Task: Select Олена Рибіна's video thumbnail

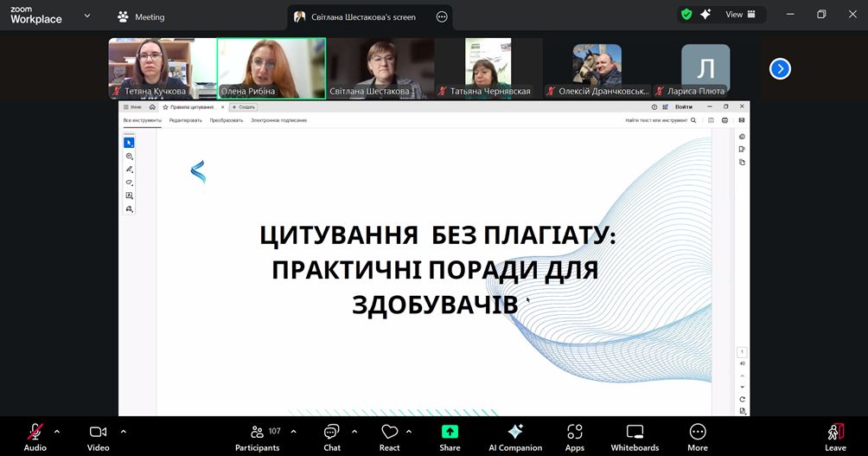Action: [x=271, y=67]
